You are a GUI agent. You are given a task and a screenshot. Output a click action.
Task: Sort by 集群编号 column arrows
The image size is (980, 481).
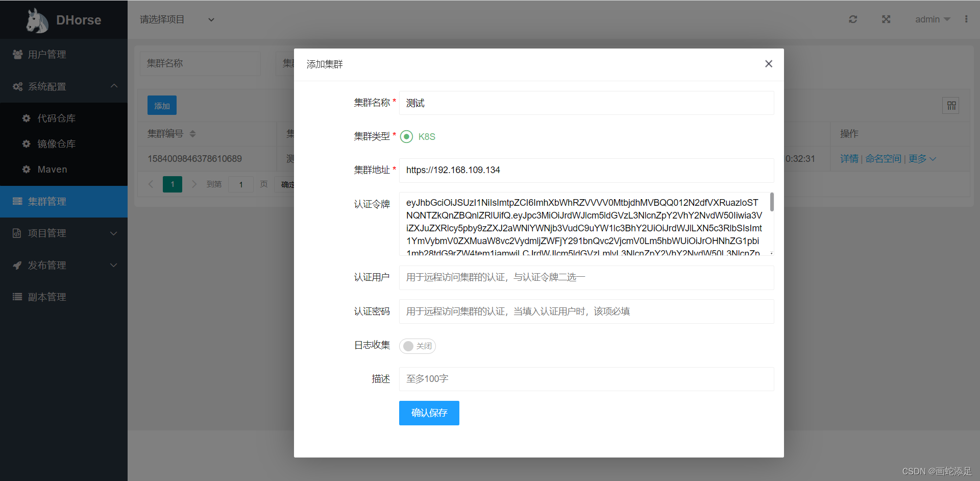point(192,134)
